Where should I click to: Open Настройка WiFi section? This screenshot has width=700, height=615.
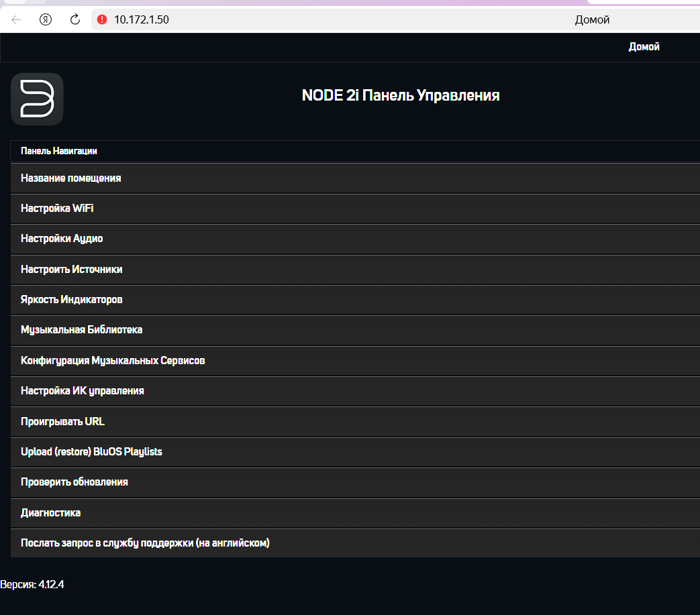coord(57,209)
